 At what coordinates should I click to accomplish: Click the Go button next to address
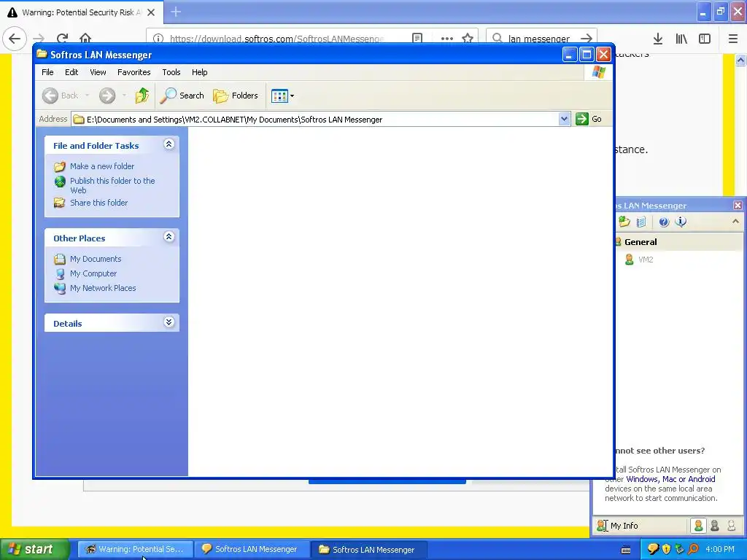pos(589,119)
